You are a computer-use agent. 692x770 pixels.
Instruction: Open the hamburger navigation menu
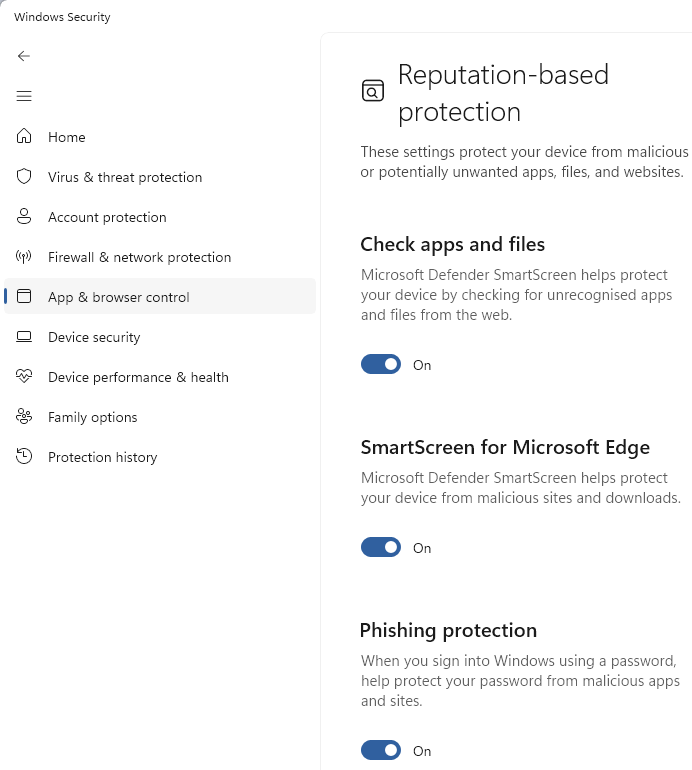coord(24,96)
